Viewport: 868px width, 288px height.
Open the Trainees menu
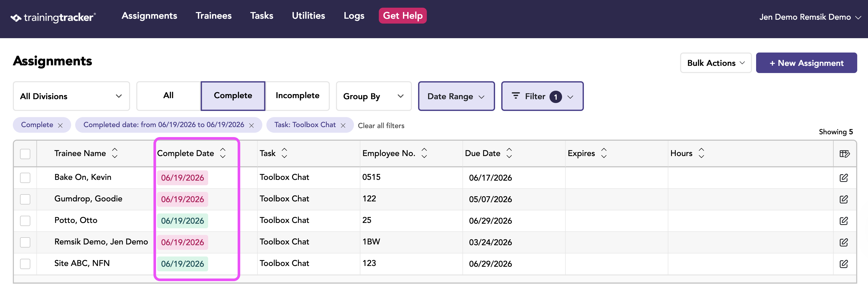tap(214, 16)
